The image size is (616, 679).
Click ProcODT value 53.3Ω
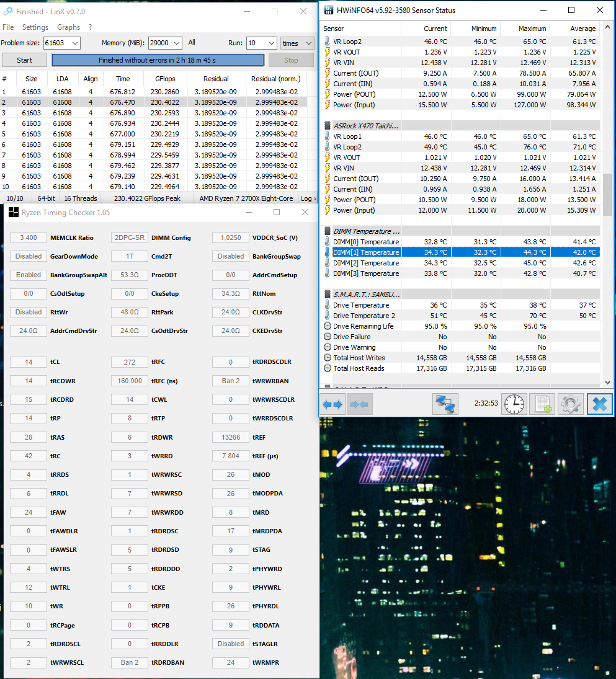coord(130,275)
